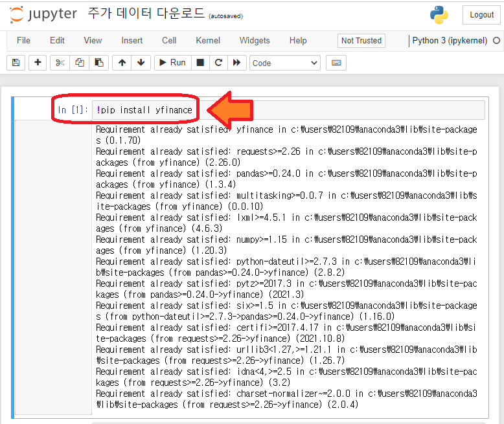The height and width of the screenshot is (424, 504).
Task: Click the Logout button
Action: pyautogui.click(x=481, y=15)
